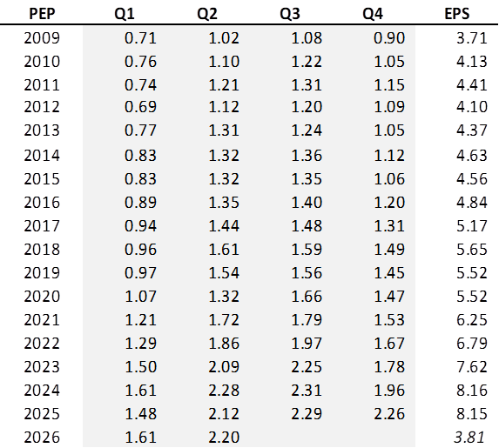Select 2022 Q4 value 1.67
The width and height of the screenshot is (499, 448).
coord(389,344)
